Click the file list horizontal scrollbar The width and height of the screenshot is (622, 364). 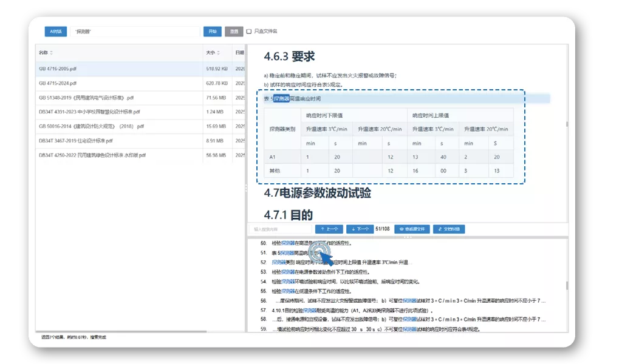point(121,331)
